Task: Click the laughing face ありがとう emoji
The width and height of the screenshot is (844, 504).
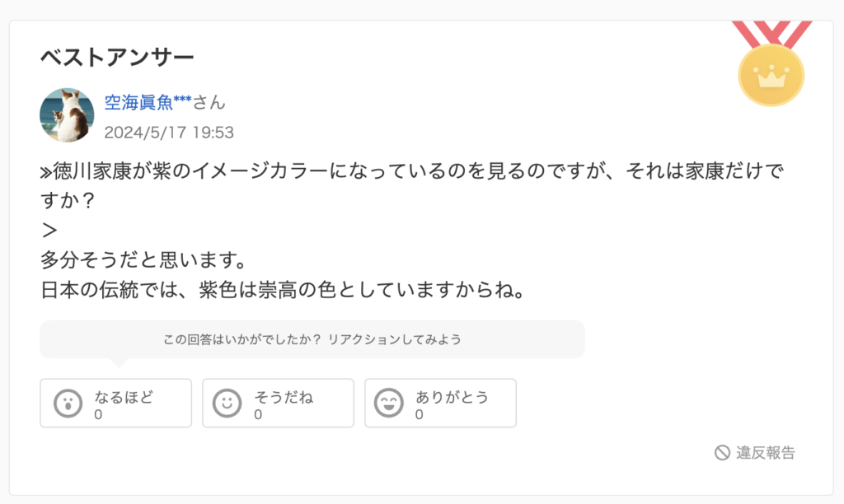Action: [x=389, y=404]
